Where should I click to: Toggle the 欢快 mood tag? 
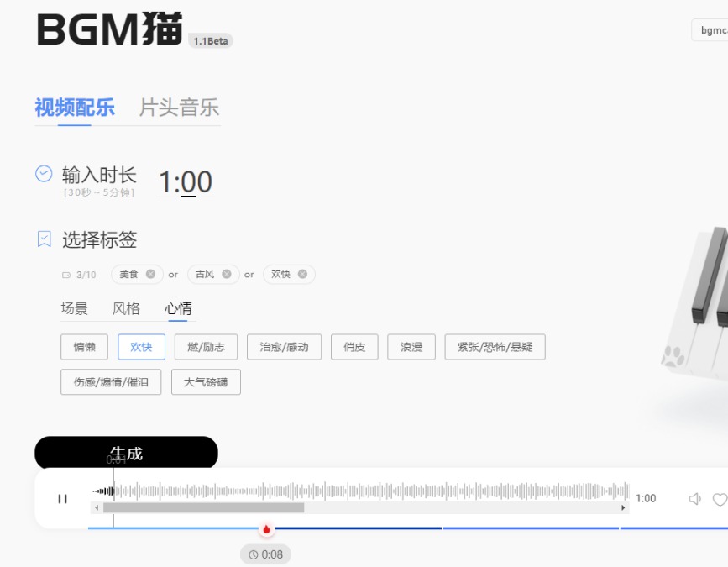point(141,347)
